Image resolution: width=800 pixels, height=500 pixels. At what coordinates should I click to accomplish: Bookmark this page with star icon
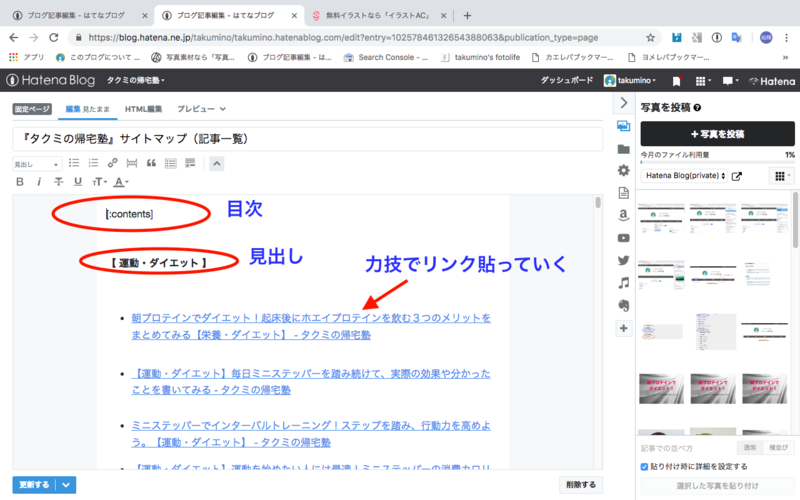tap(650, 37)
